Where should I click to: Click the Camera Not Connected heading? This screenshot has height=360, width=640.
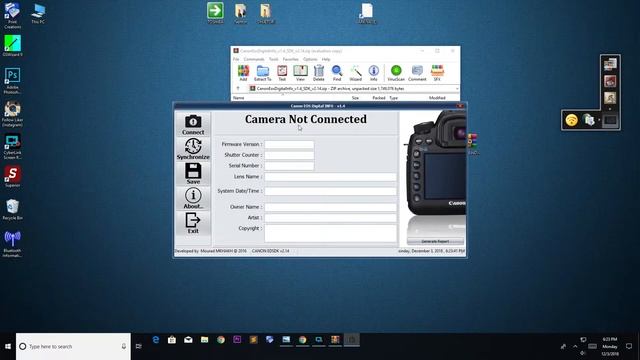coord(306,119)
